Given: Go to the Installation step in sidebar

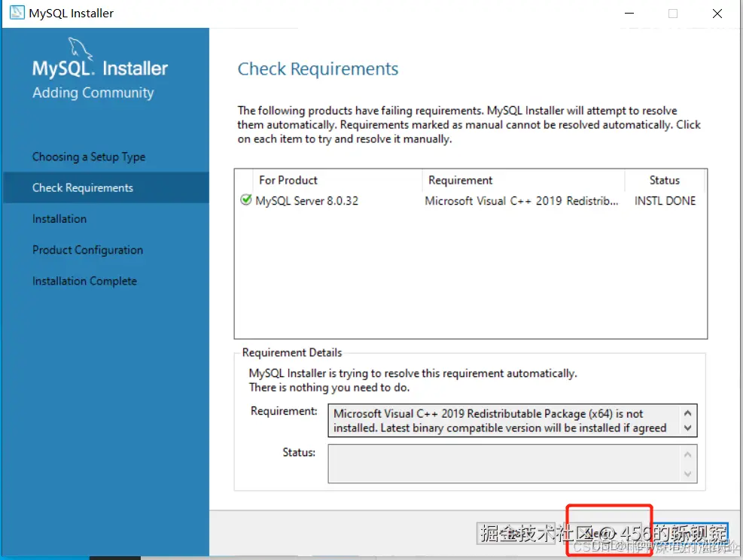Looking at the screenshot, I should click(x=59, y=219).
